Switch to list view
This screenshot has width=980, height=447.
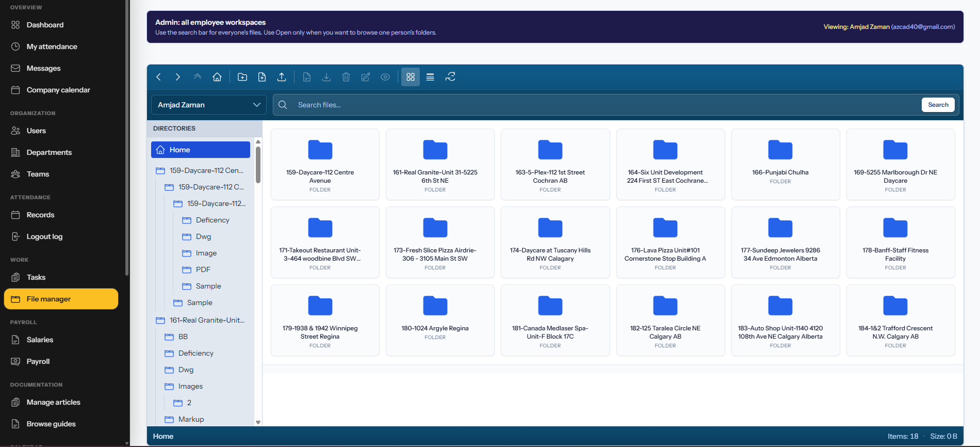tap(430, 77)
